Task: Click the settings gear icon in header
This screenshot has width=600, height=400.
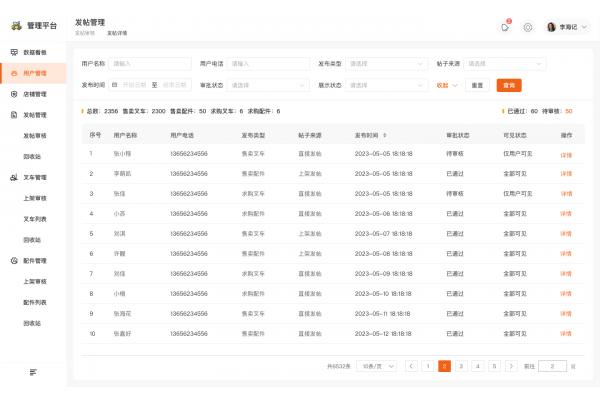Action: 528,27
